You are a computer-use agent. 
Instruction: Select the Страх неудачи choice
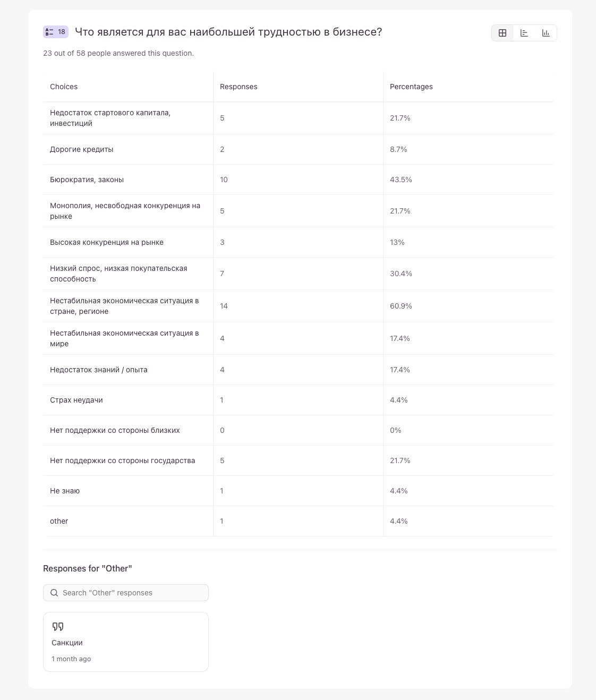pos(299,400)
